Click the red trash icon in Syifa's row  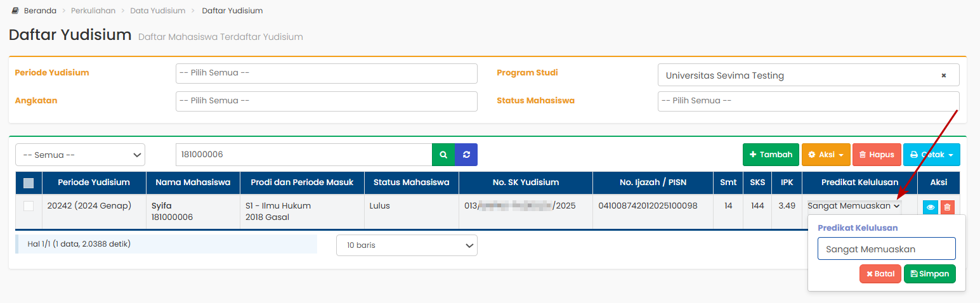pyautogui.click(x=947, y=207)
